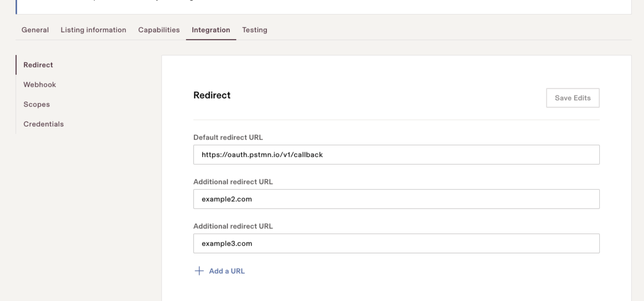This screenshot has width=644, height=301.
Task: Click the Add a URL link
Action: 227,271
